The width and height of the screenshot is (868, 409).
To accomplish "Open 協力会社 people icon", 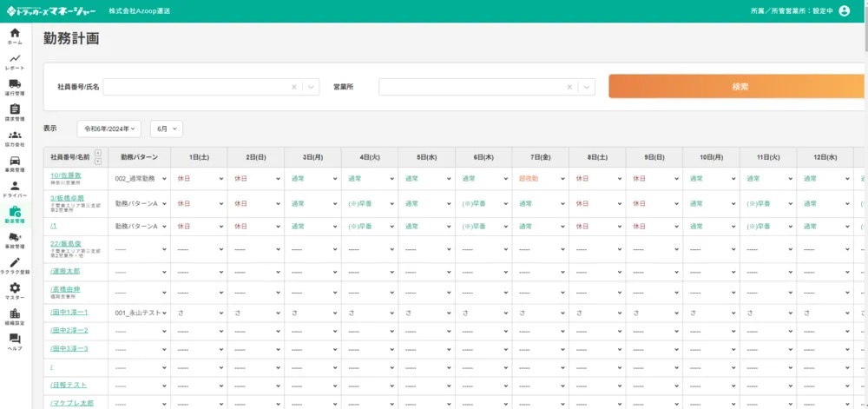I will [x=15, y=135].
